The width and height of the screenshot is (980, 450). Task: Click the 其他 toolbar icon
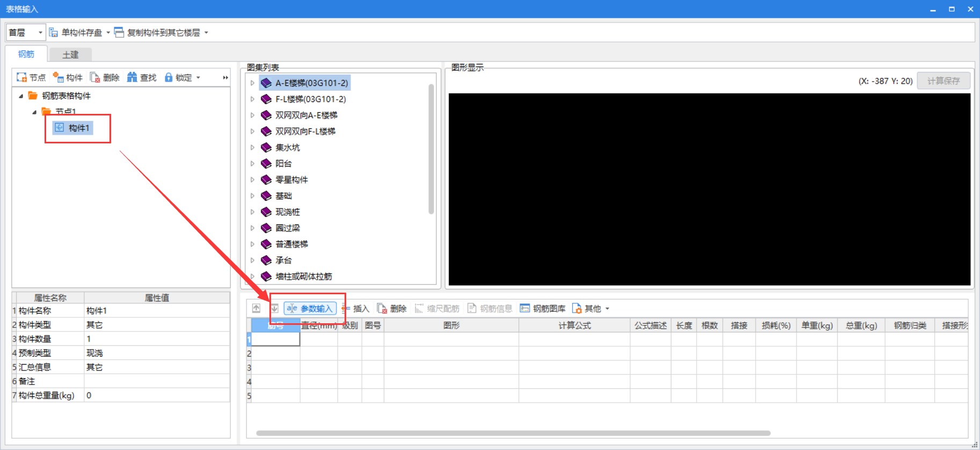click(x=577, y=308)
